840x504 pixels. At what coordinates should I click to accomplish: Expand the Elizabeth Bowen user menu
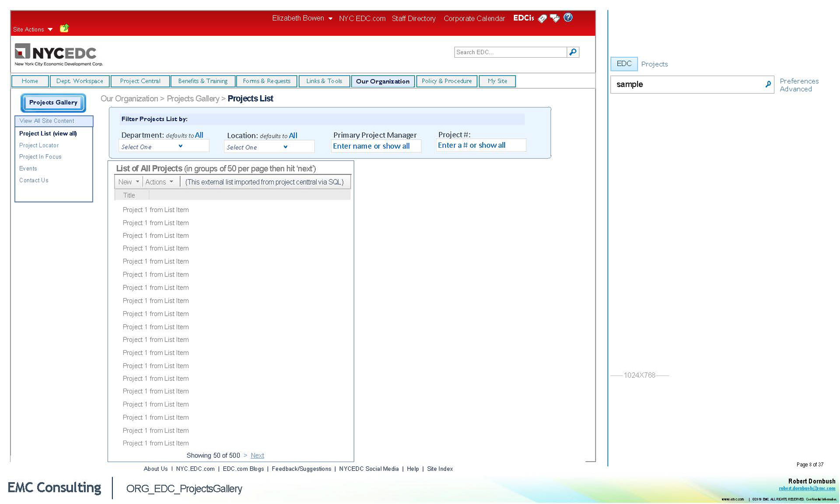(330, 19)
